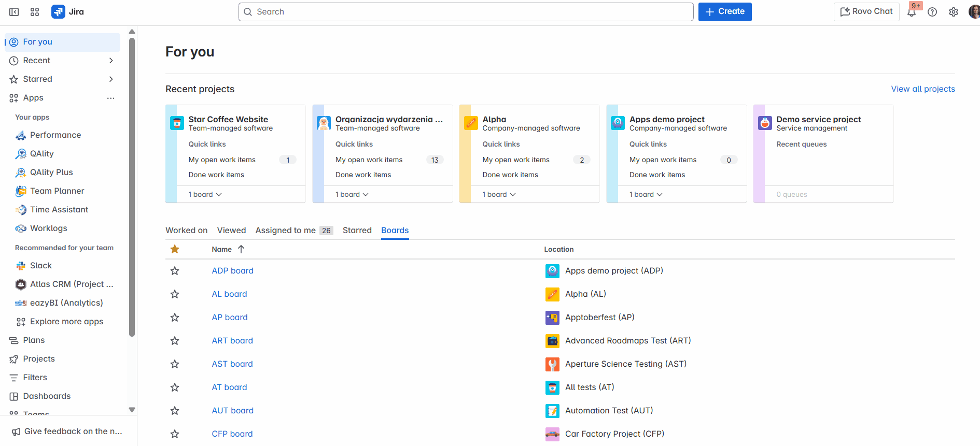Expand the Starred menu chevron

(111, 79)
